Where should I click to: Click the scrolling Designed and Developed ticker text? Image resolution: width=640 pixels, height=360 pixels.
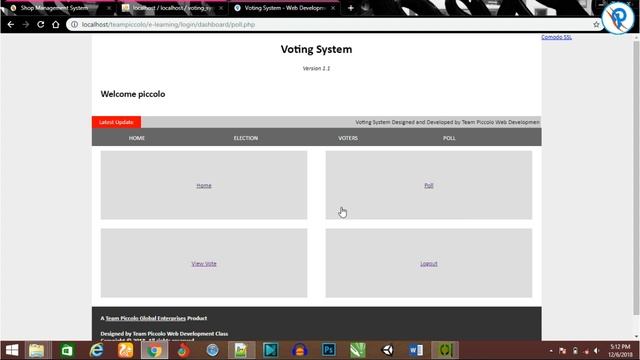click(447, 122)
